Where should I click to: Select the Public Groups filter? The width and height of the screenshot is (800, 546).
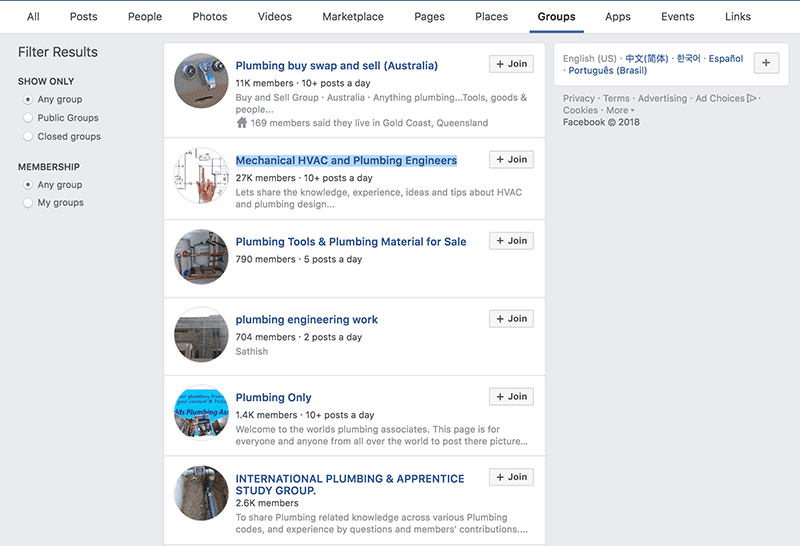[x=28, y=118]
